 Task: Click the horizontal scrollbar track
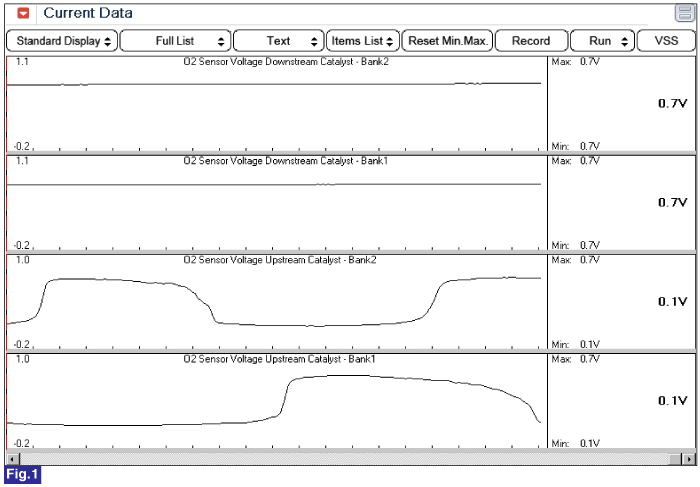(x=350, y=459)
